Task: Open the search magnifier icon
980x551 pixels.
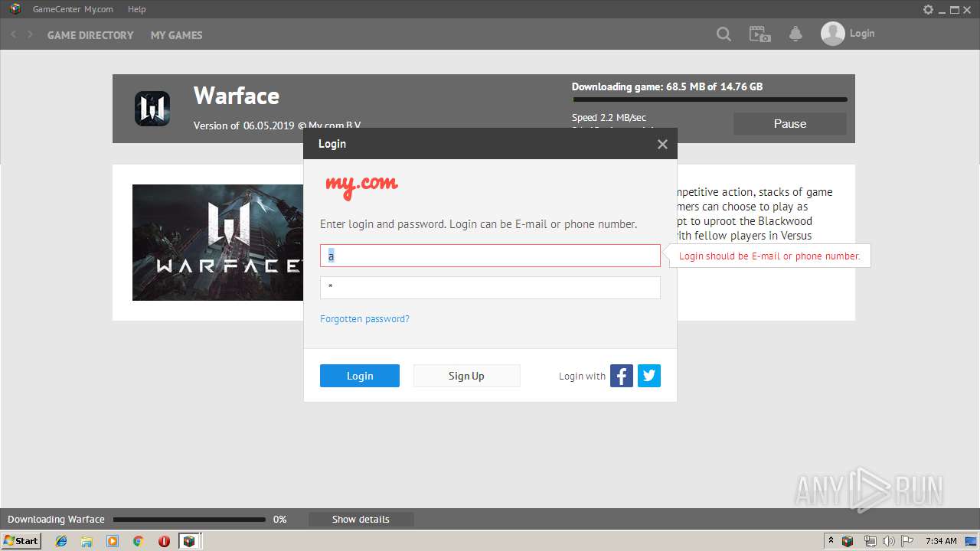Action: (724, 34)
